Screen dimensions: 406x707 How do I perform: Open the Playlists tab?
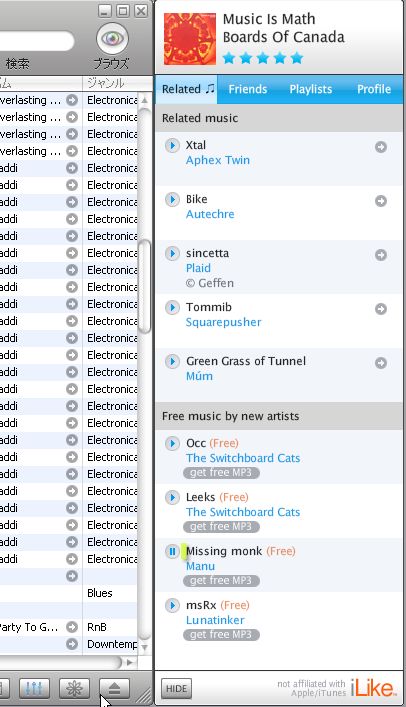[311, 89]
